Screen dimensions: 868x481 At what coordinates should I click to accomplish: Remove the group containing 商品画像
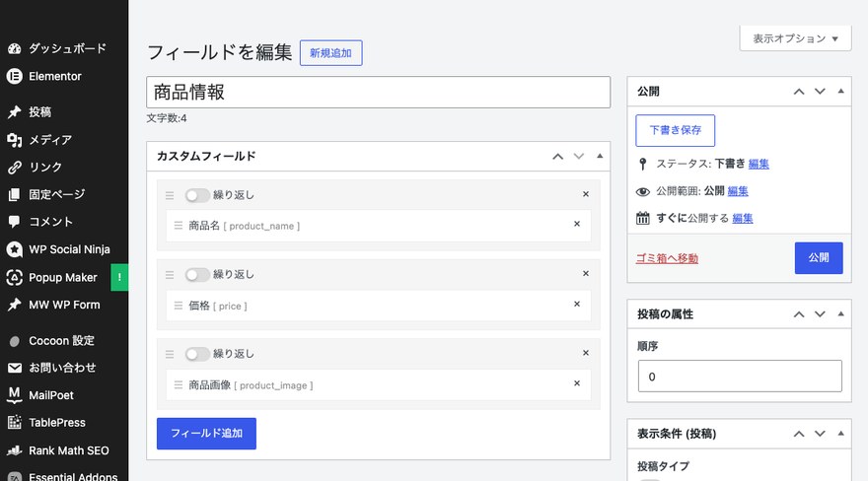586,353
